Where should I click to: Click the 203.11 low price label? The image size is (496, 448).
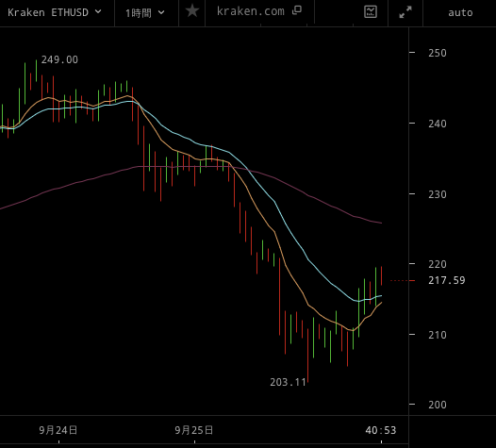pyautogui.click(x=288, y=382)
